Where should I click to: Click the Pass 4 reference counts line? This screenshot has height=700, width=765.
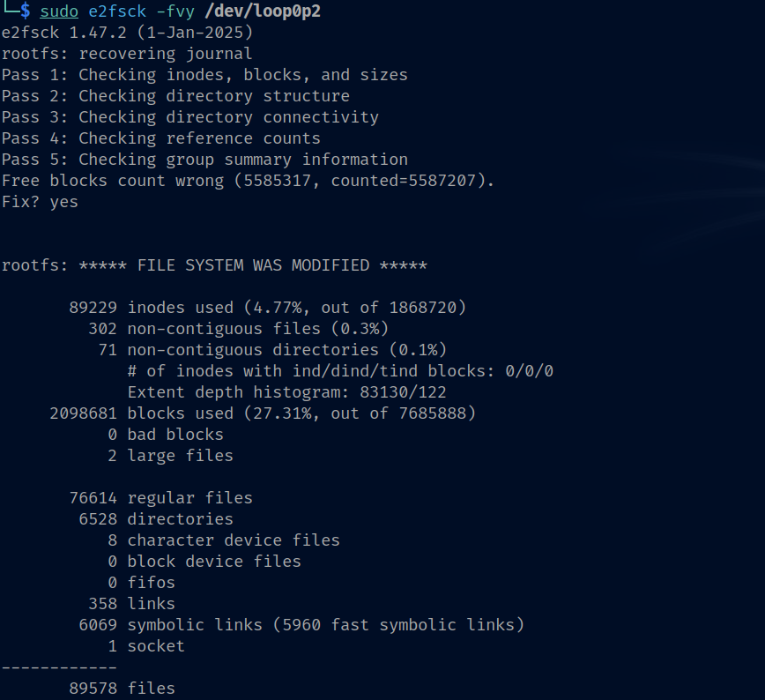161,138
